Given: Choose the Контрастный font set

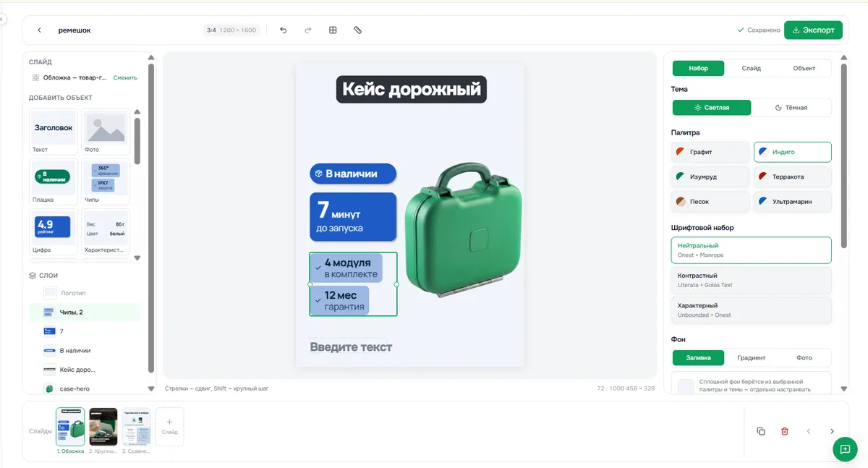Looking at the screenshot, I should tap(752, 280).
